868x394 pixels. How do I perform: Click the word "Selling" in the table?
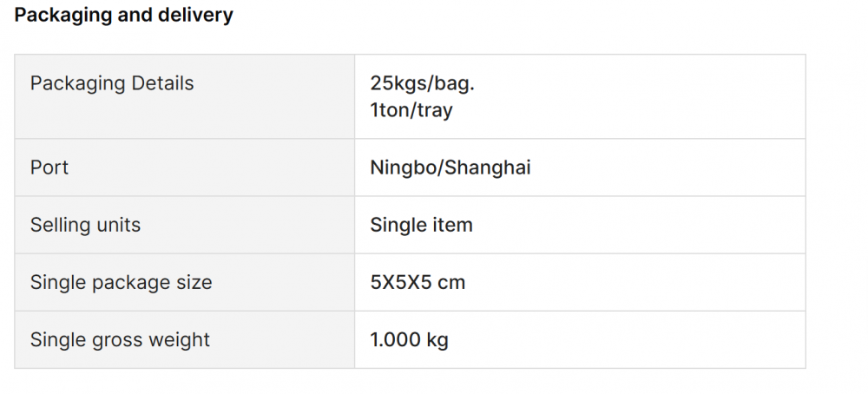[x=61, y=225]
